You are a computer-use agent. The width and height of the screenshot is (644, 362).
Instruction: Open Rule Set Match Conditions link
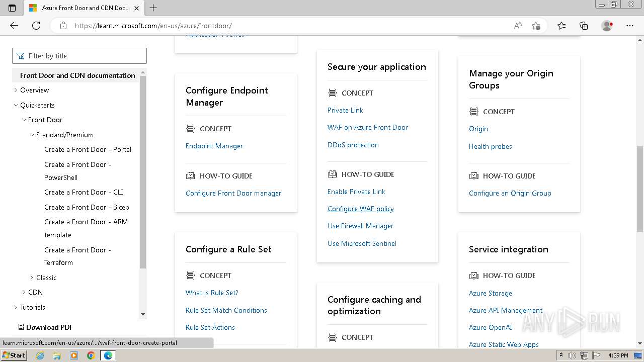click(226, 310)
